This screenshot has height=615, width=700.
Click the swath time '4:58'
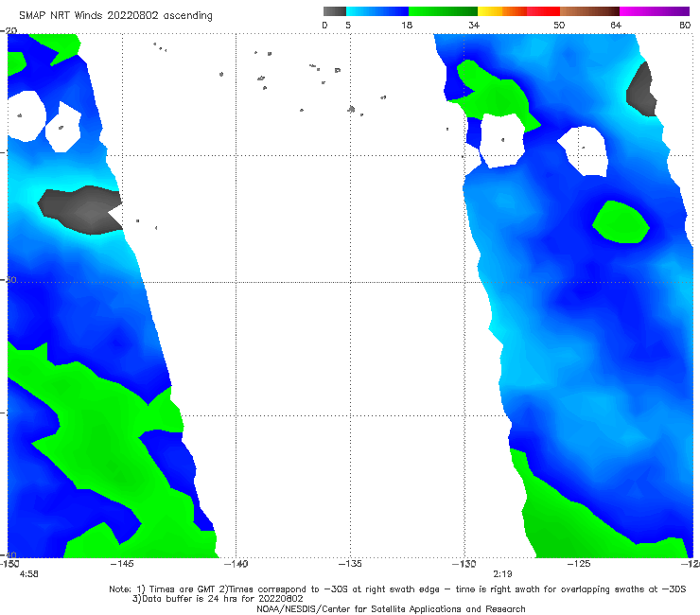pyautogui.click(x=28, y=574)
